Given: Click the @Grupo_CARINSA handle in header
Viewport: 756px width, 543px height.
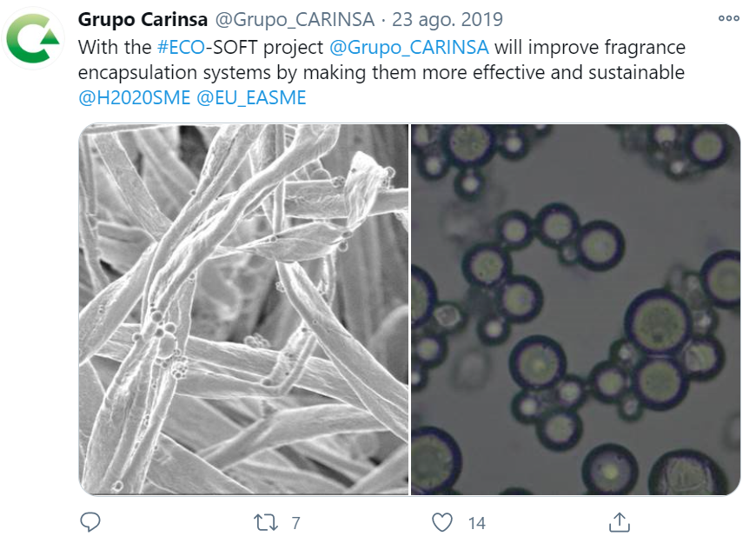Looking at the screenshot, I should pos(295,20).
